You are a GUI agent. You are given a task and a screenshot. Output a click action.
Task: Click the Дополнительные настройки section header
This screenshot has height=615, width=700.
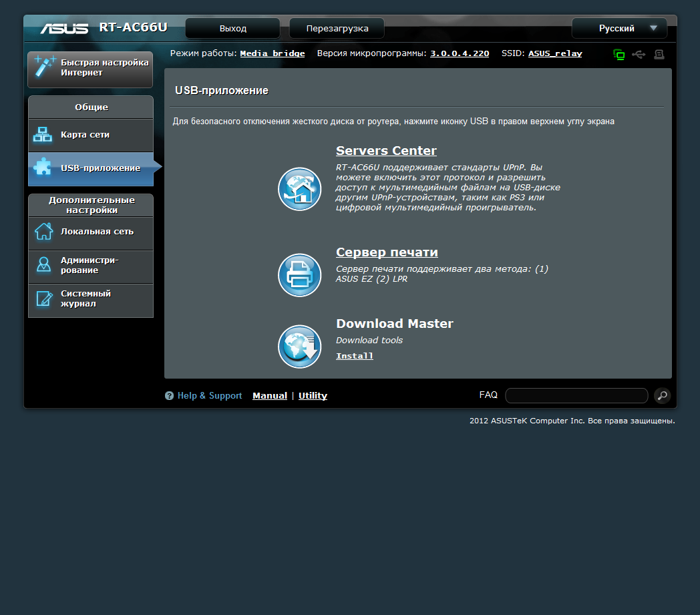click(91, 205)
